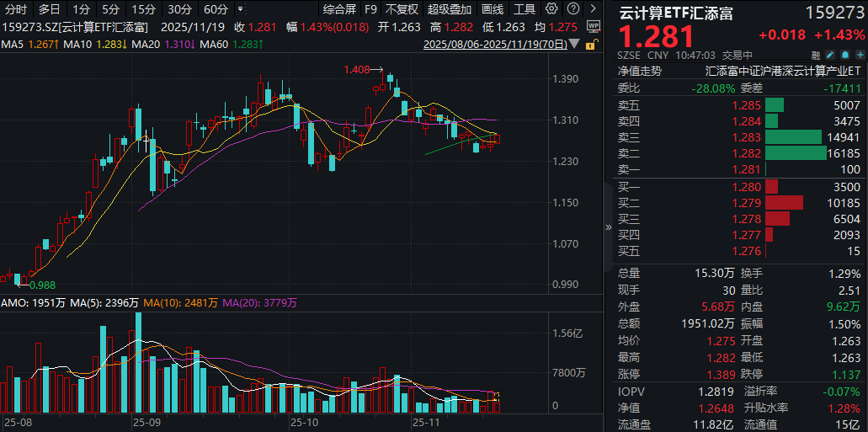The height and width of the screenshot is (432, 868).
Task: Open 净值走势 net value trend link
Action: pyautogui.click(x=640, y=71)
